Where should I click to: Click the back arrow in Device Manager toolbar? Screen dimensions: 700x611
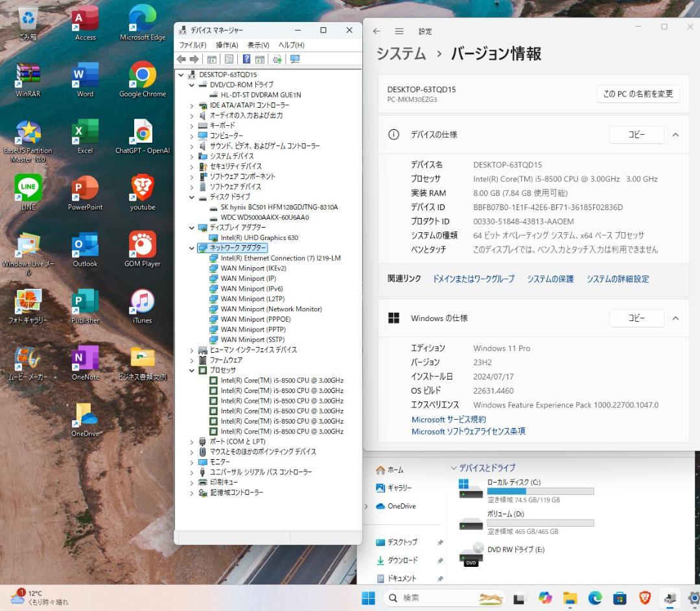pos(182,59)
